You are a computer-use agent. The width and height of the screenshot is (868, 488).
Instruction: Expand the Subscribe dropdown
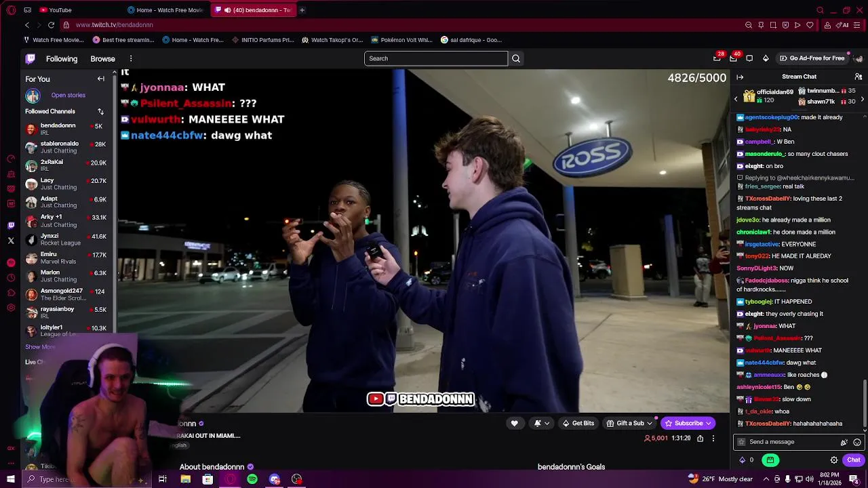pyautogui.click(x=709, y=423)
